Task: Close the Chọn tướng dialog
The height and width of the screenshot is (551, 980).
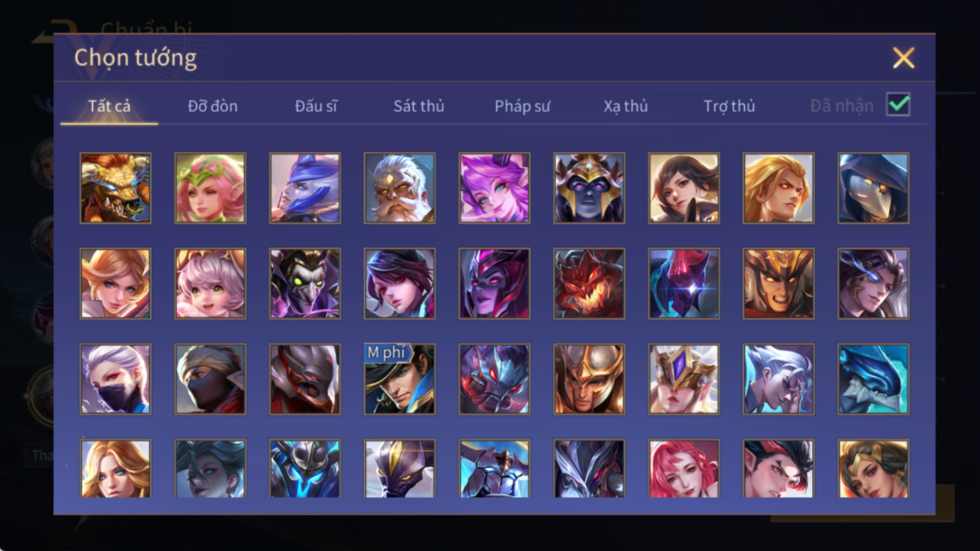Action: point(903,58)
